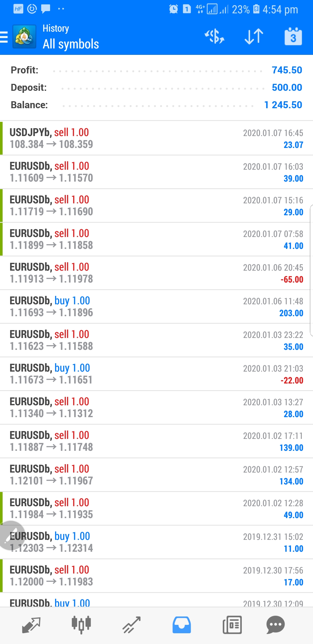Select the EURUSDb buy trade losing -22.00
This screenshot has height=644, width=313.
156,374
